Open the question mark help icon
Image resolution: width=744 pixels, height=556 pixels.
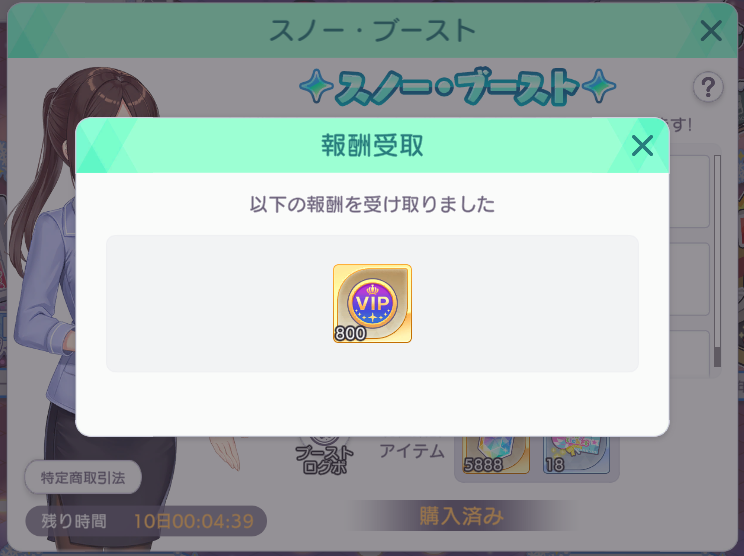[708, 87]
